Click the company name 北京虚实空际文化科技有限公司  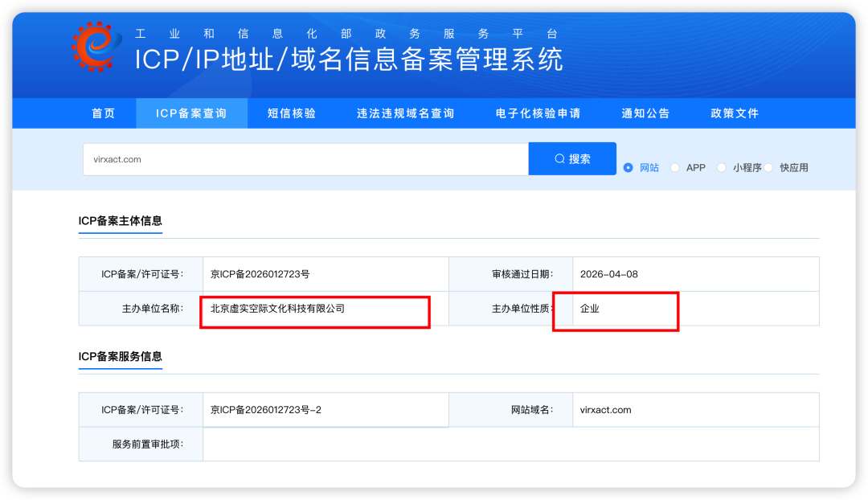point(277,309)
